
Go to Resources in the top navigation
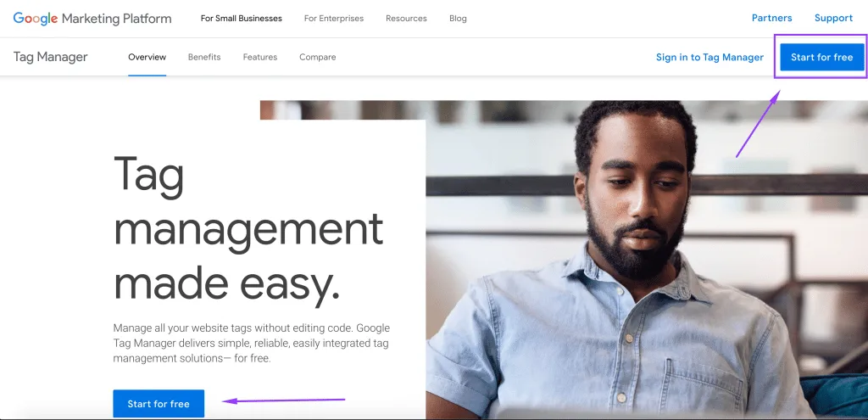pos(406,19)
